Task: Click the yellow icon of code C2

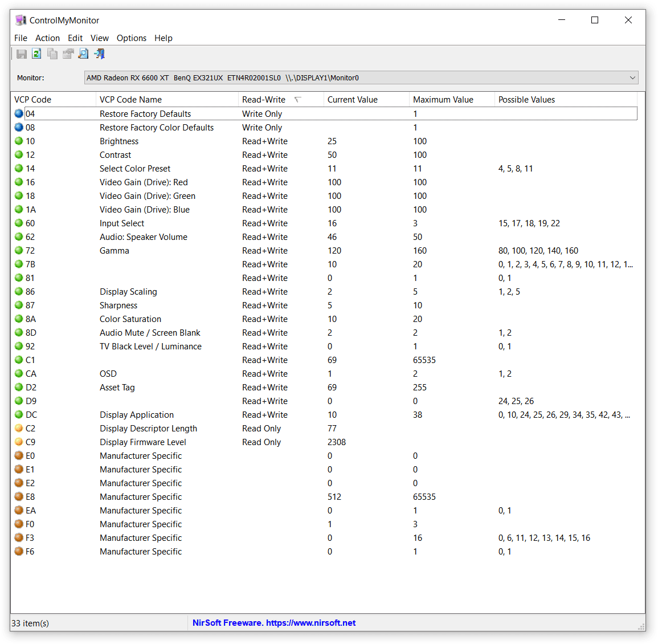Action: click(x=19, y=428)
